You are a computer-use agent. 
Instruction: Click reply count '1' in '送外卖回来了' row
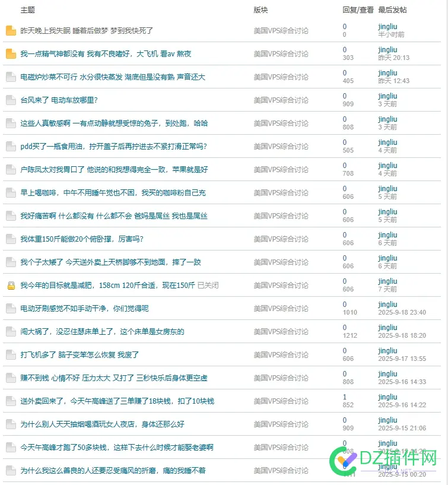344,397
